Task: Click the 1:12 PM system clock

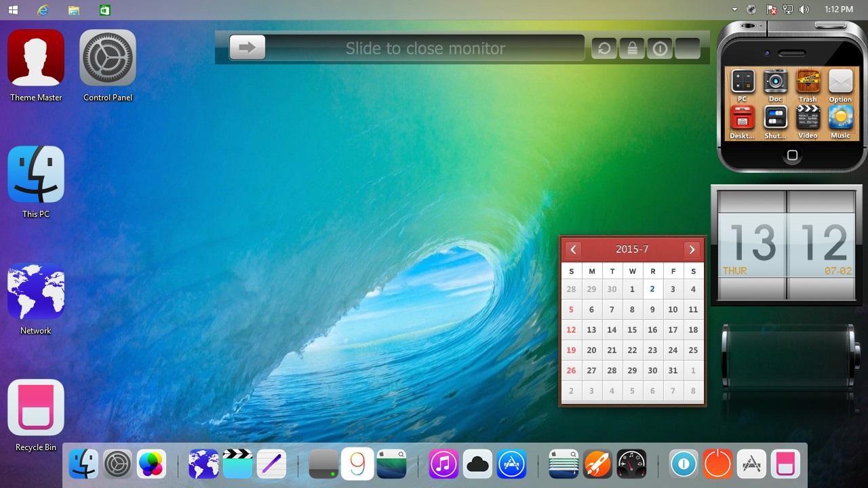Action: tap(839, 9)
